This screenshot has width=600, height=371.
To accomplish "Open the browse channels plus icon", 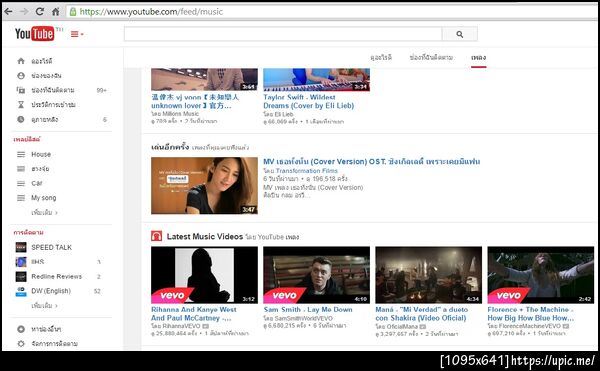I will [x=21, y=329].
